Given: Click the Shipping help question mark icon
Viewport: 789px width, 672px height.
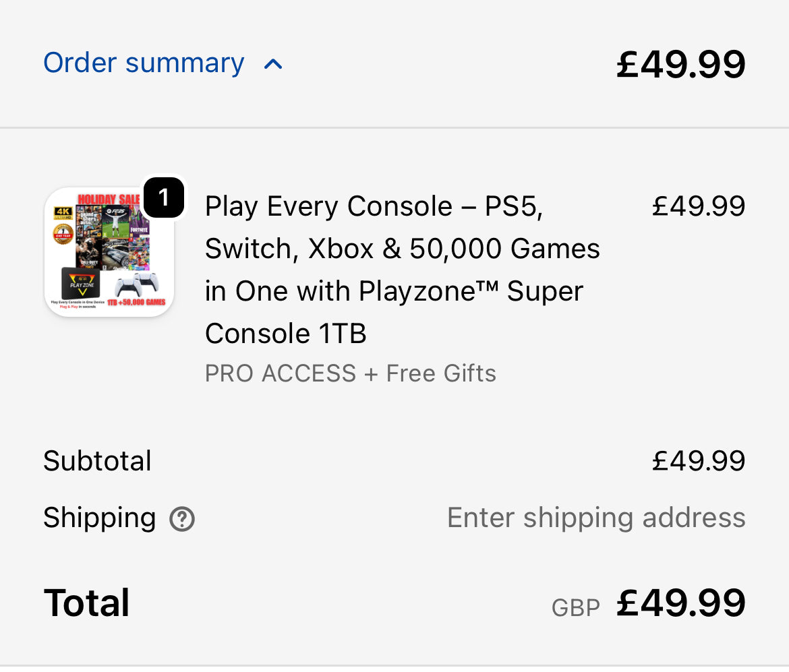Looking at the screenshot, I should point(182,520).
